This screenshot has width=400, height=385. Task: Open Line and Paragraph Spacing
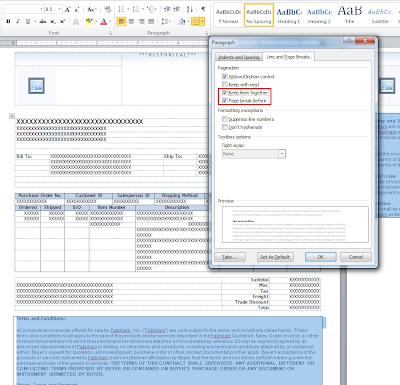(x=165, y=22)
